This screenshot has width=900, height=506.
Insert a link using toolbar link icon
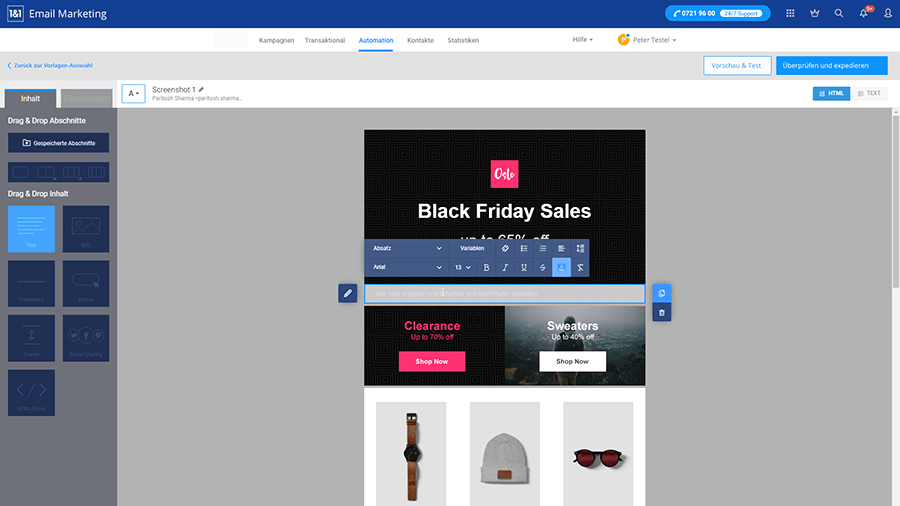tap(506, 248)
